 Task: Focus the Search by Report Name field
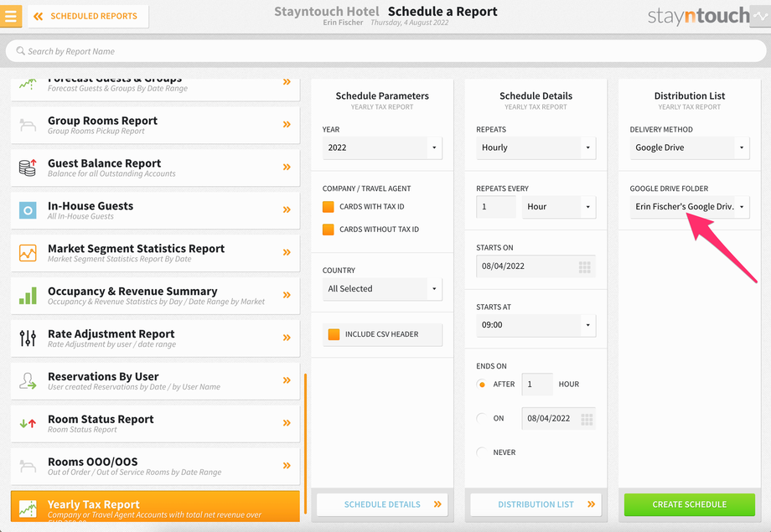click(385, 51)
